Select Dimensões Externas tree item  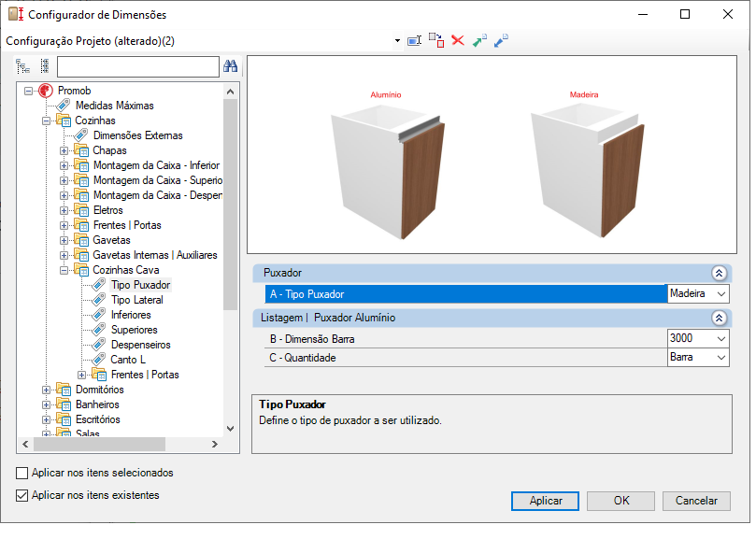[138, 135]
